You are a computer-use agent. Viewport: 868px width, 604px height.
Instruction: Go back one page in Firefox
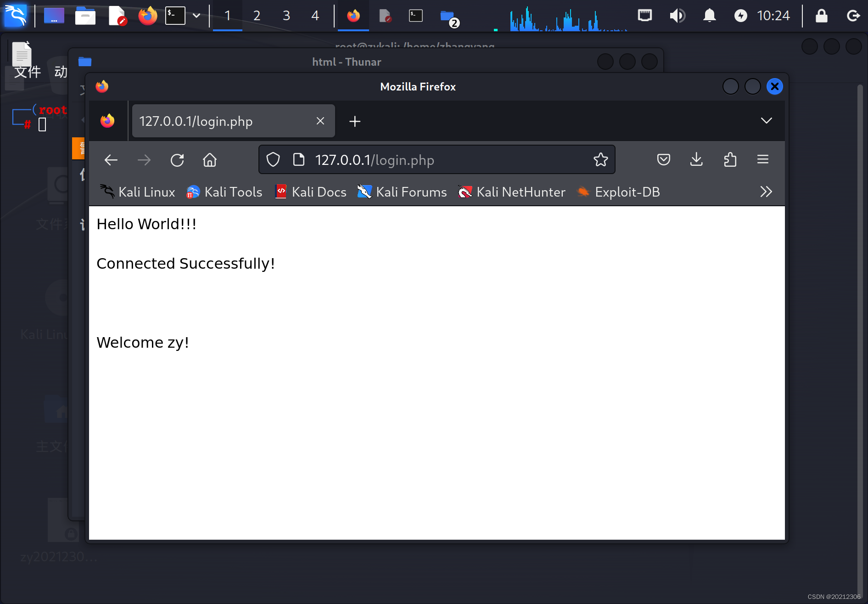pyautogui.click(x=111, y=160)
